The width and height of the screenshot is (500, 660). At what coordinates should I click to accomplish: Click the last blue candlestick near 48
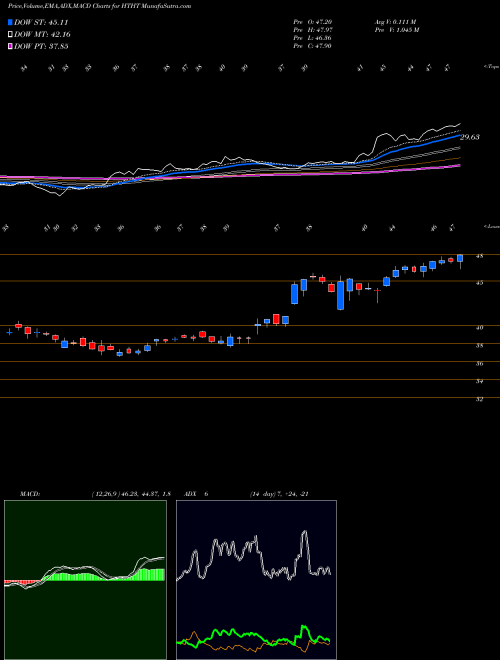coord(460,258)
